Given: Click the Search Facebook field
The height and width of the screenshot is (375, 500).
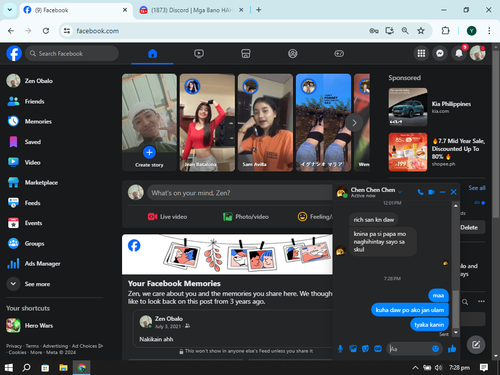Looking at the screenshot, I should (x=72, y=53).
